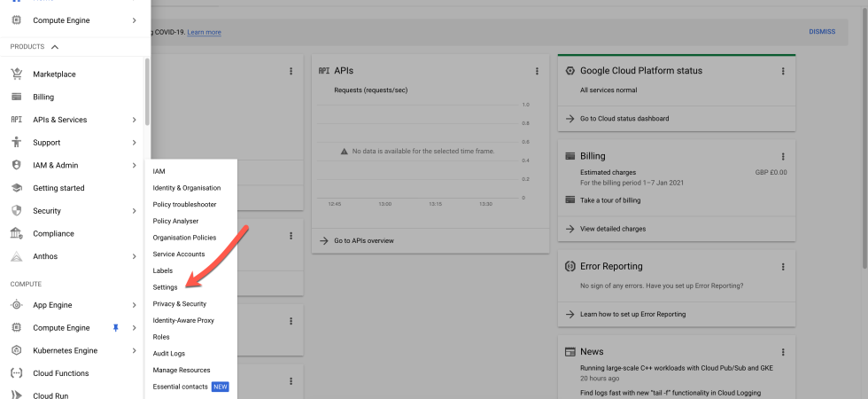868x399 pixels.
Task: Click the IAM & Admin shield icon
Action: [17, 165]
